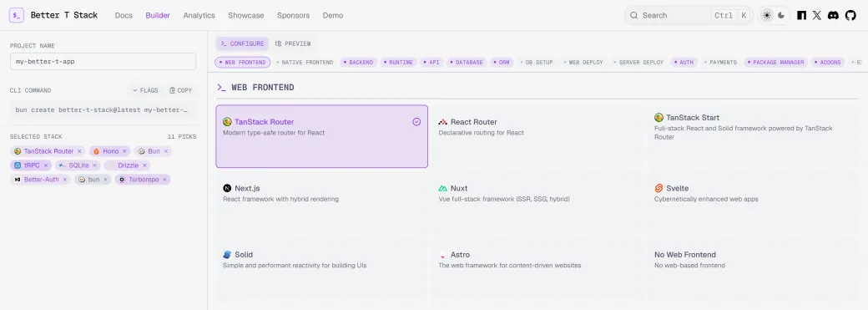Click the search magnifier icon

coord(634,16)
